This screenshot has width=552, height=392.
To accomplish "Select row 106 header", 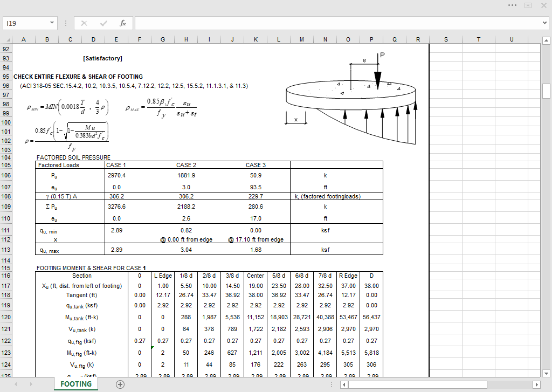I will coord(6,175).
